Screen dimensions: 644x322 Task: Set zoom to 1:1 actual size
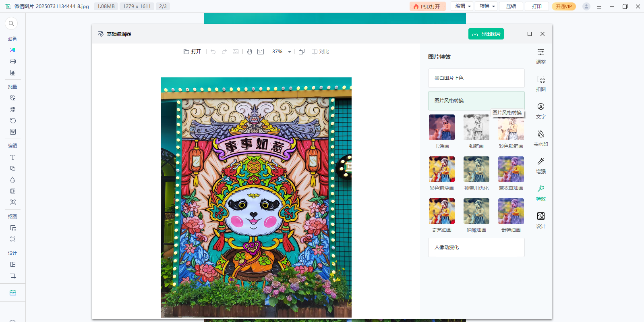click(x=261, y=52)
